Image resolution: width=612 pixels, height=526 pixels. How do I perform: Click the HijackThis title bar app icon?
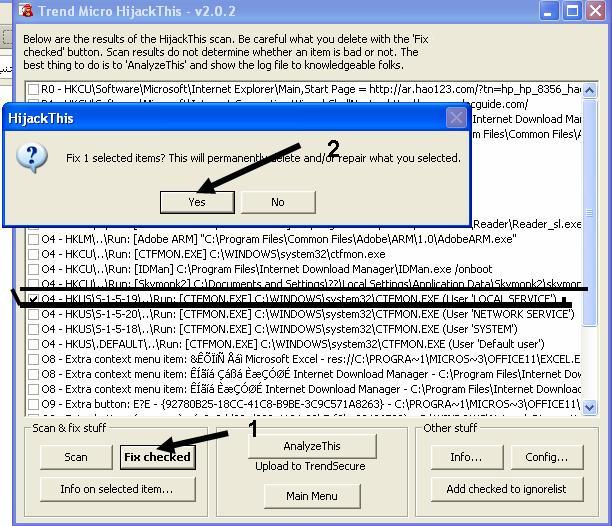[x=26, y=11]
